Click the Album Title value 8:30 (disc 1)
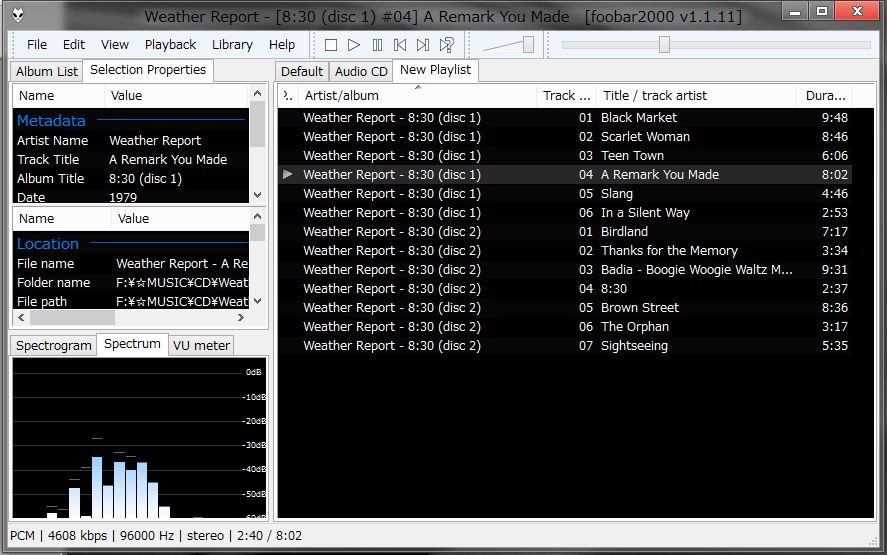 pyautogui.click(x=145, y=179)
